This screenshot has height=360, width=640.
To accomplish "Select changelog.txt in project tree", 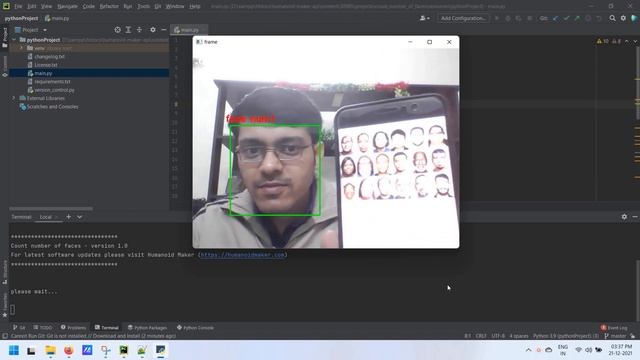I will [x=49, y=56].
